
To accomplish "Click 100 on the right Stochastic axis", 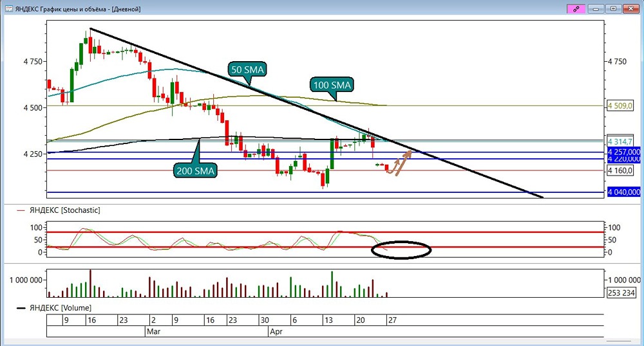I will (614, 228).
